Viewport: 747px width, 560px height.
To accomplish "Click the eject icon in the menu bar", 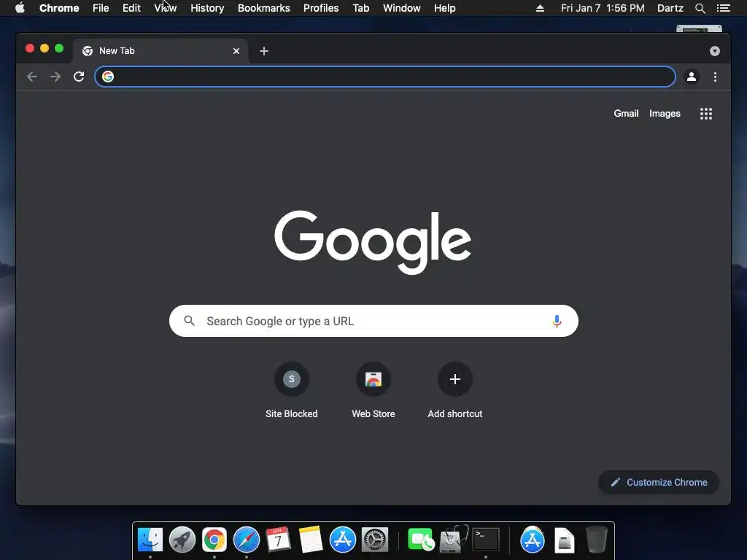I will pos(541,8).
